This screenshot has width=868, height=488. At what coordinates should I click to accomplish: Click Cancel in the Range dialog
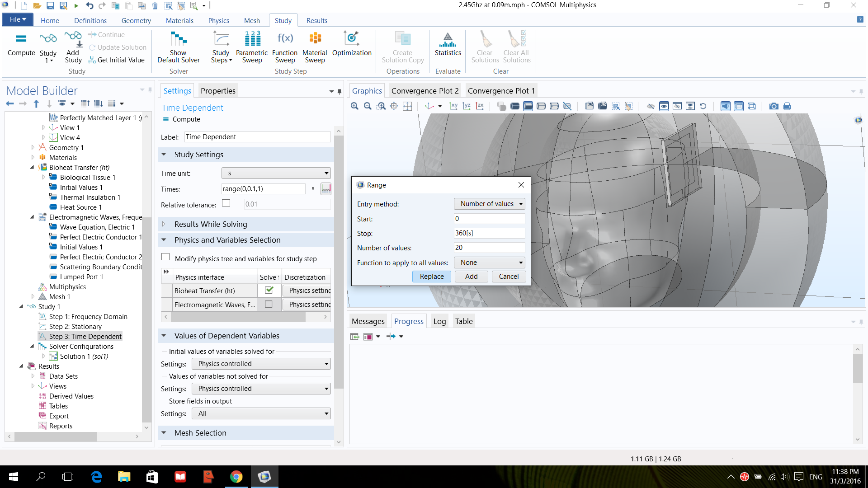[x=509, y=277]
